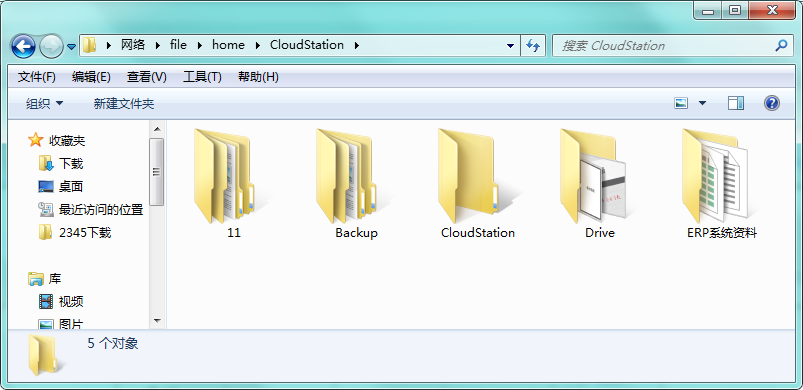
Task: Select 收藏夹 in the navigation pane
Action: pyautogui.click(x=67, y=141)
